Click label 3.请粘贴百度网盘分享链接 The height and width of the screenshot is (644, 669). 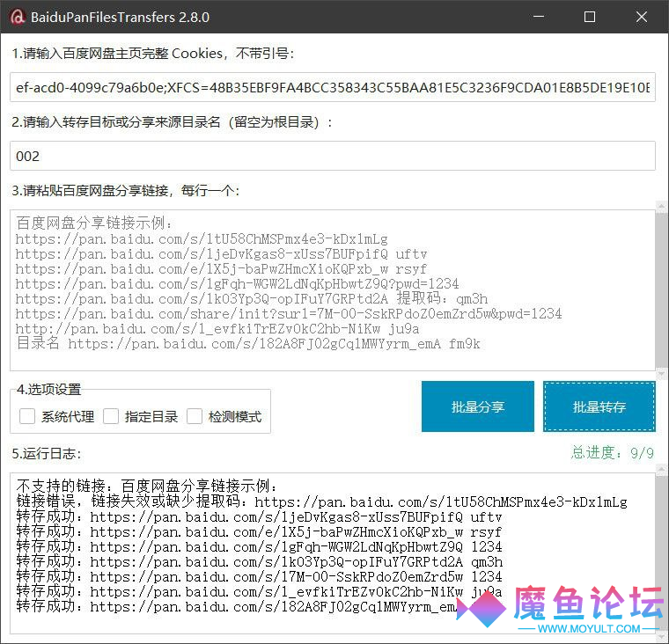126,191
